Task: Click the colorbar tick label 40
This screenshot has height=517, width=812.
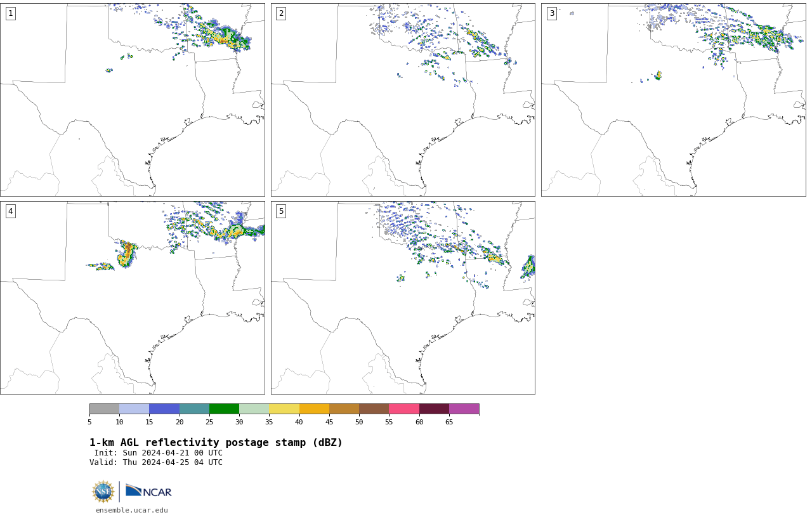Action: 299,422
